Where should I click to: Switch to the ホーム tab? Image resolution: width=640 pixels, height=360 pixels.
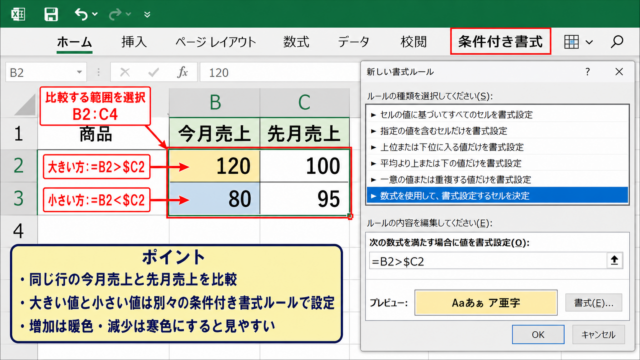point(74,42)
